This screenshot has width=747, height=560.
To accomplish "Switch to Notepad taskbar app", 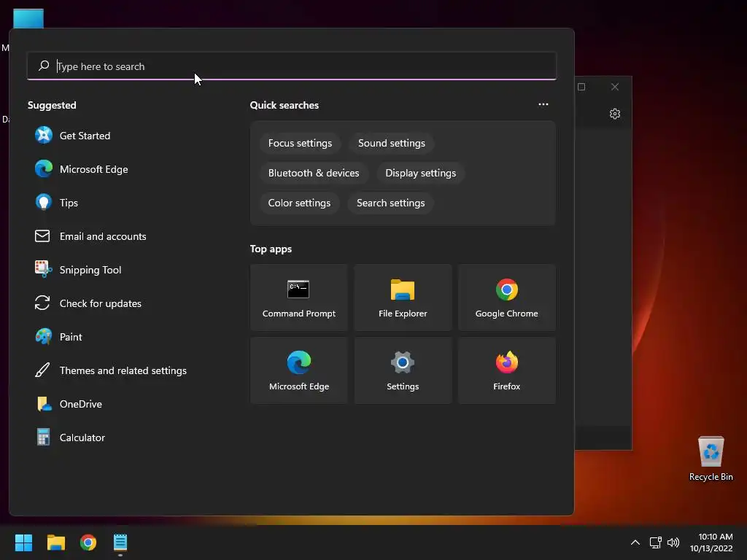I will tap(120, 542).
